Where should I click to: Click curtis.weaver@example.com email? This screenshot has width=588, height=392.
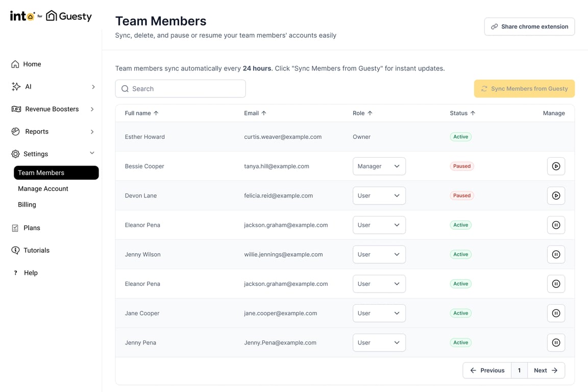(283, 137)
